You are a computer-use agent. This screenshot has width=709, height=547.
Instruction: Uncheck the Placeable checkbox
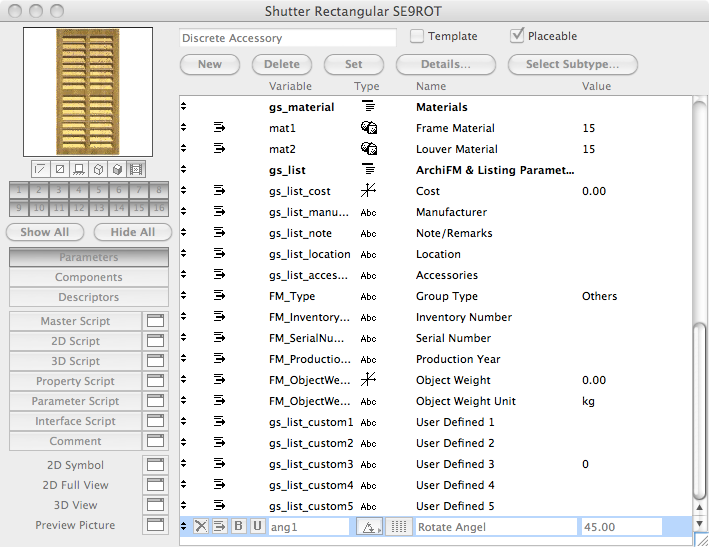[x=517, y=36]
